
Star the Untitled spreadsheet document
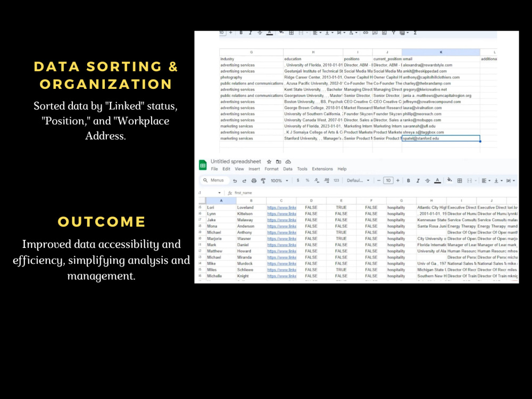tap(269, 162)
